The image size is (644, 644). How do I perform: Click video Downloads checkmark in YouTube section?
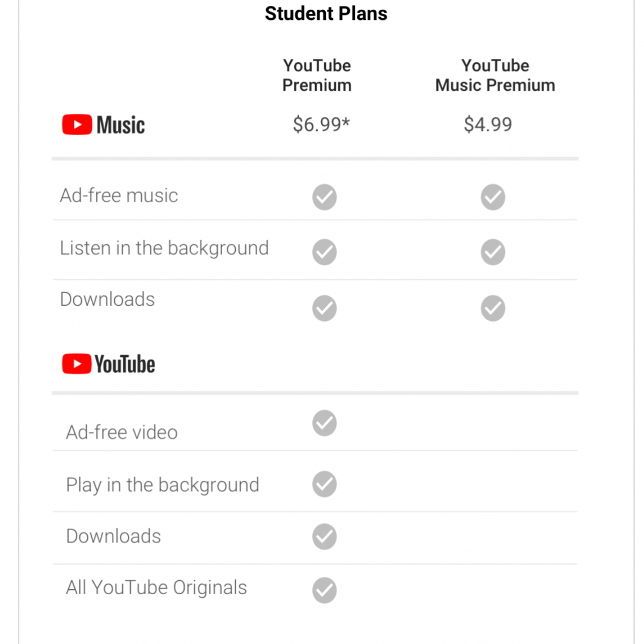pos(325,537)
